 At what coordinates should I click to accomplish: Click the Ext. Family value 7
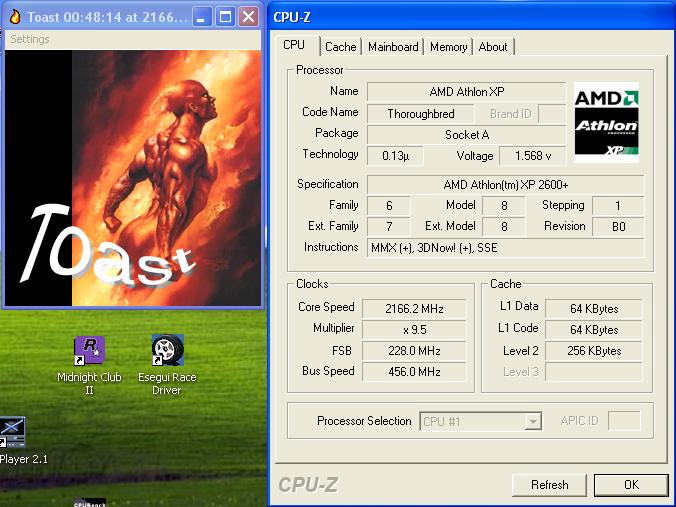389,227
